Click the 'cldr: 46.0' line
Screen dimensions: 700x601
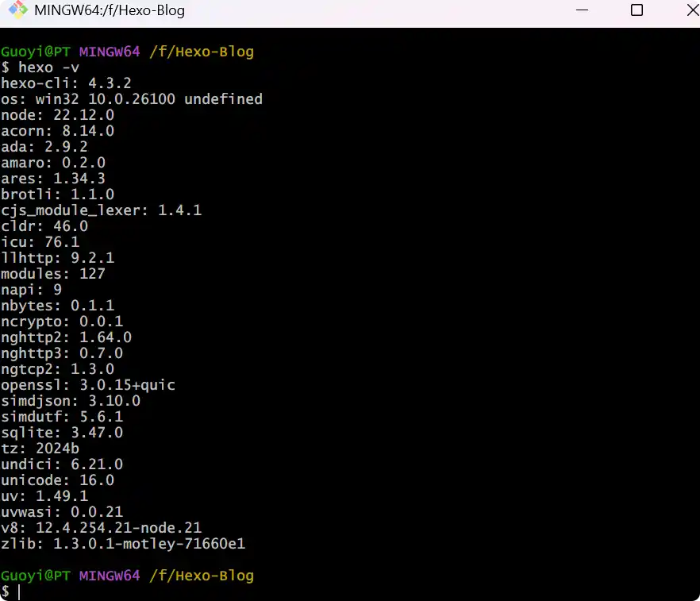pos(44,226)
